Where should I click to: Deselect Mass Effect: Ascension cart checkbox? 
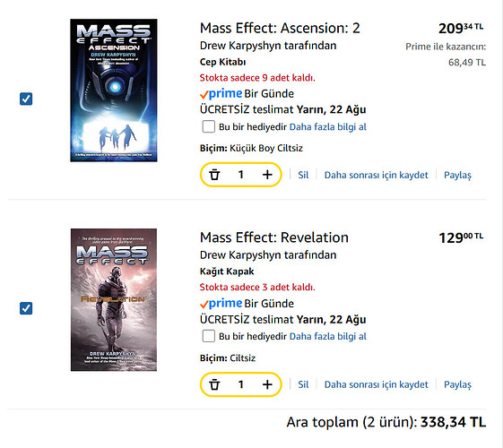(26, 99)
